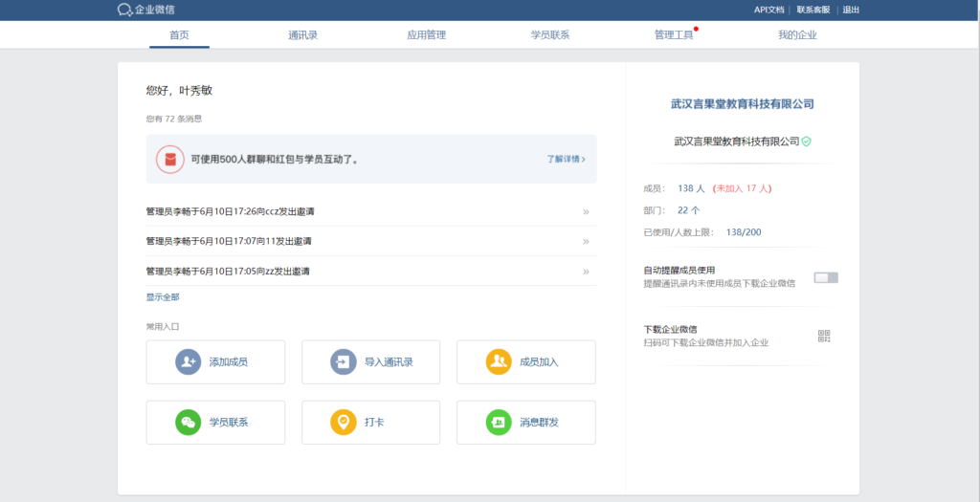Click the 138 人 member count

pyautogui.click(x=691, y=188)
